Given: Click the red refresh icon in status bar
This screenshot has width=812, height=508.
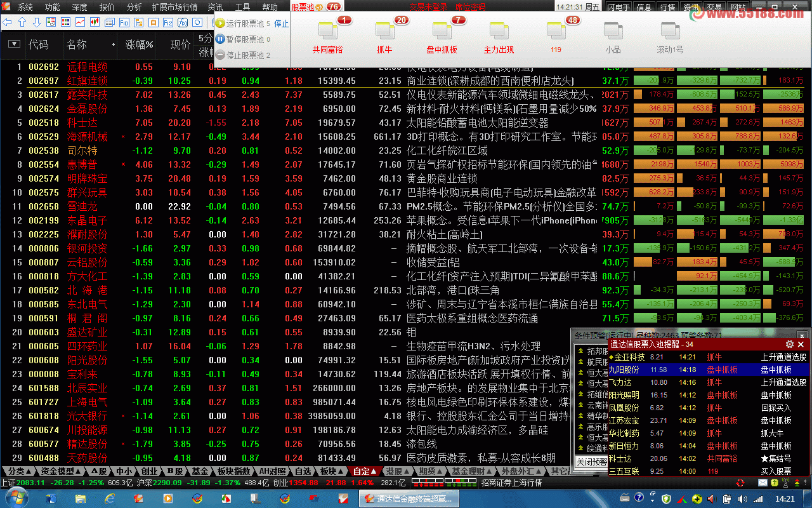Looking at the screenshot, I should 740,483.
